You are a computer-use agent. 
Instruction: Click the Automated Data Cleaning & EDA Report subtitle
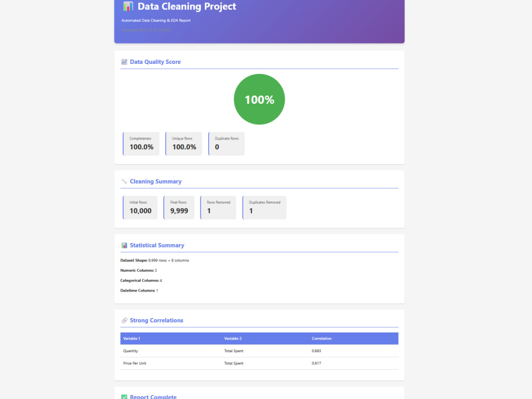coord(156,20)
